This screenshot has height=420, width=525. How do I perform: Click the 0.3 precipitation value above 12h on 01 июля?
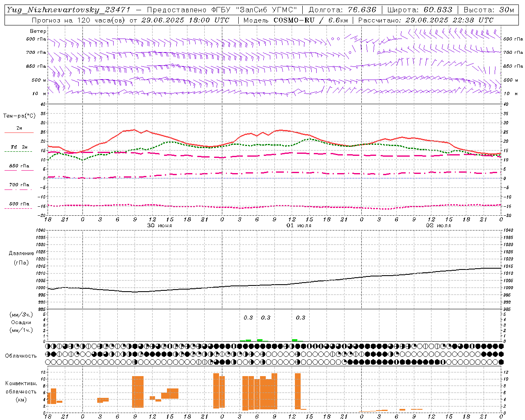(x=301, y=317)
